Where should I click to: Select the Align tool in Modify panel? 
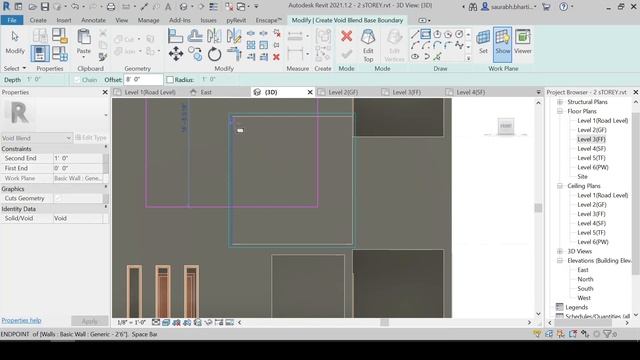(x=175, y=36)
